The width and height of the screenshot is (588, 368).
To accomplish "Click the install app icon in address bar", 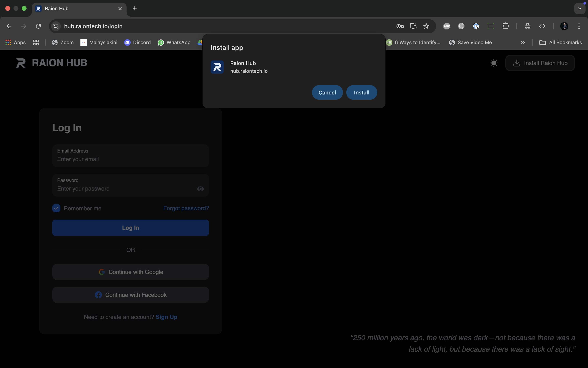I will click(x=413, y=26).
